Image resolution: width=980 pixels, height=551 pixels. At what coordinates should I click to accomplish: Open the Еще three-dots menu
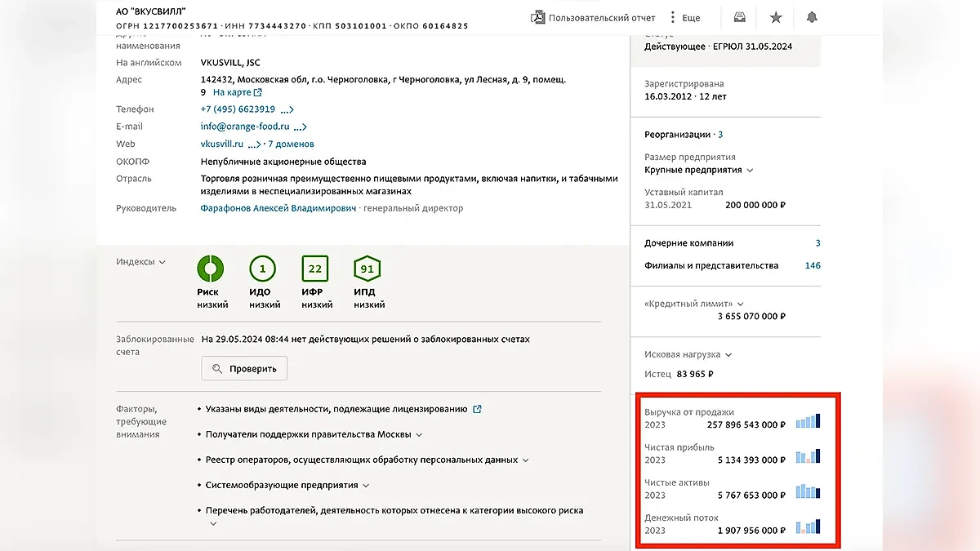tap(673, 17)
